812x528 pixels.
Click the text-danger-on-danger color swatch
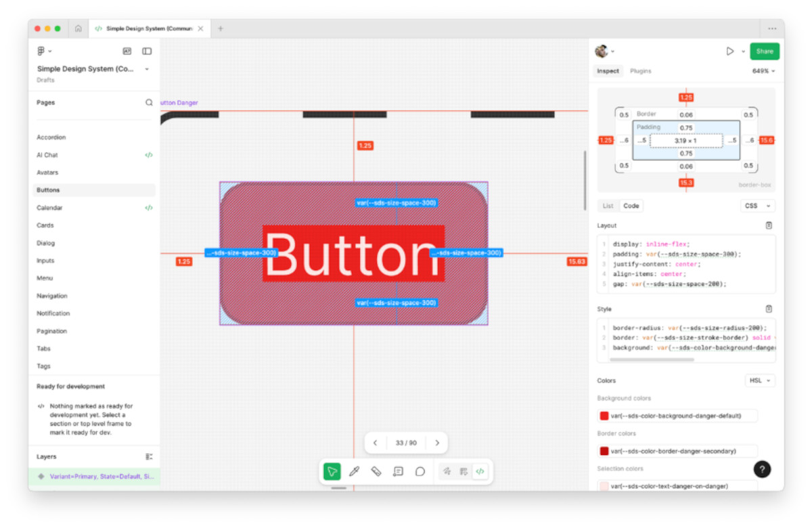point(604,486)
